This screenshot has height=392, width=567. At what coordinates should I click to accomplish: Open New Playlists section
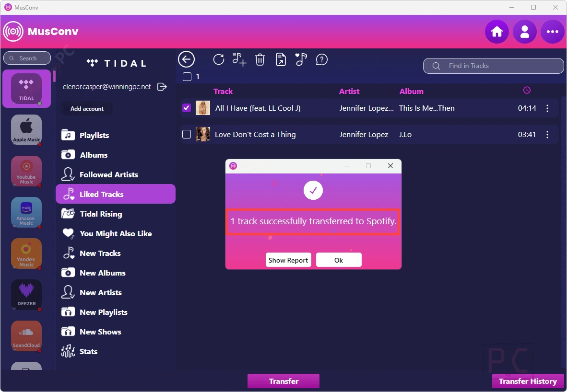[116, 312]
